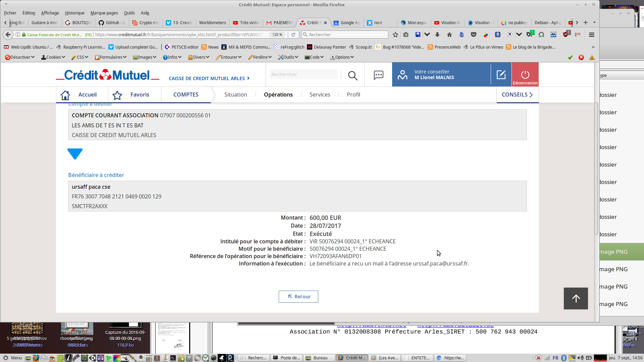Click the search magnifier icon on bank page
The width and height of the screenshot is (644, 362).
[353, 75]
